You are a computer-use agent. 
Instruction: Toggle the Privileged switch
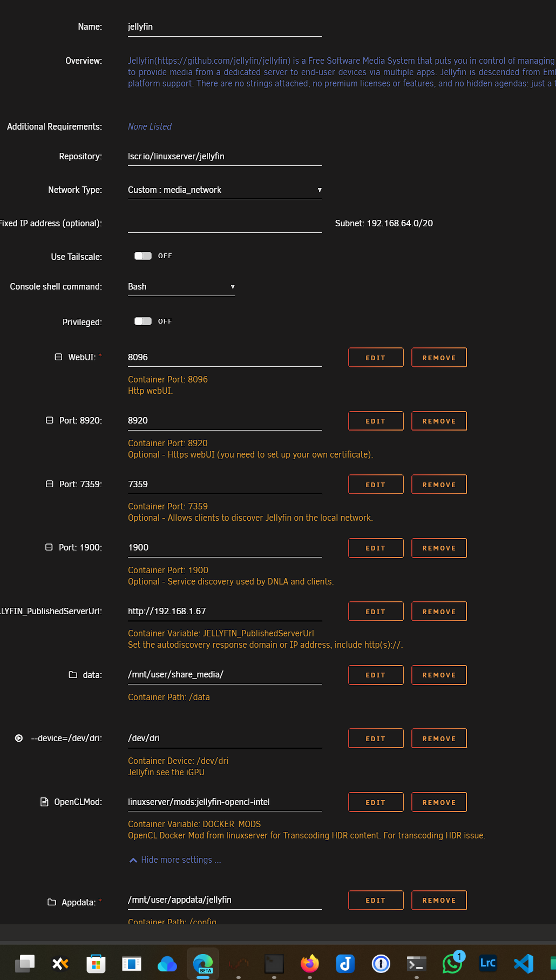point(143,321)
